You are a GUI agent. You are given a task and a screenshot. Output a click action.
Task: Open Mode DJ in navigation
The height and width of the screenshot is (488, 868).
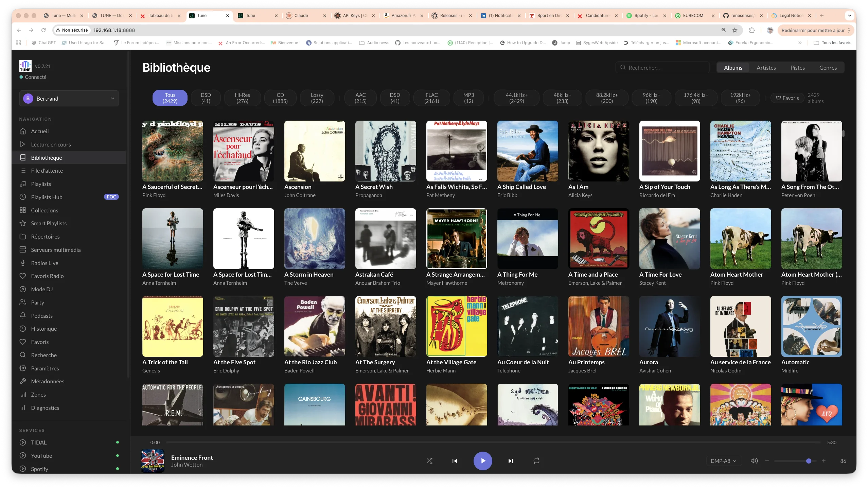pos(69,289)
